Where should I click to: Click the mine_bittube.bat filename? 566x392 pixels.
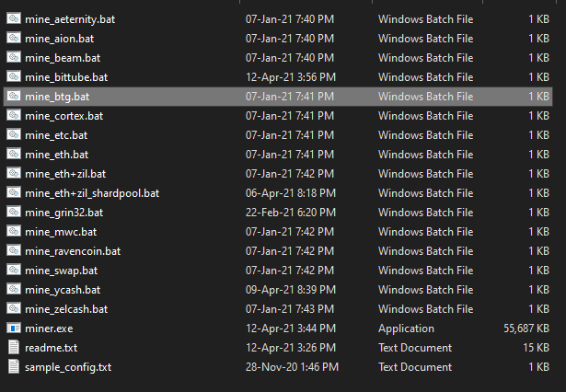tap(66, 76)
